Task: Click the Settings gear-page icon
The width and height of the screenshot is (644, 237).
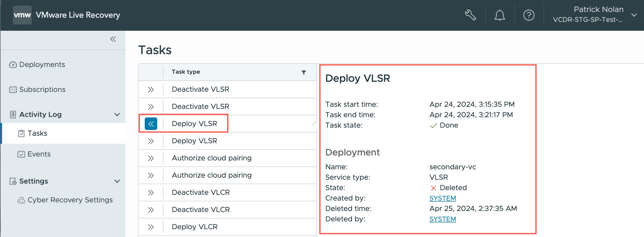Action: (x=13, y=181)
